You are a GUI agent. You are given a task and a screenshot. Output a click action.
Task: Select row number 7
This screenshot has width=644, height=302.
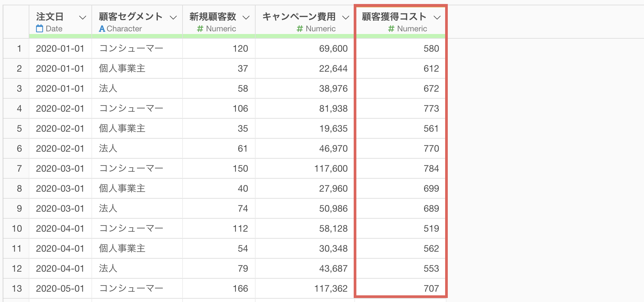19,169
